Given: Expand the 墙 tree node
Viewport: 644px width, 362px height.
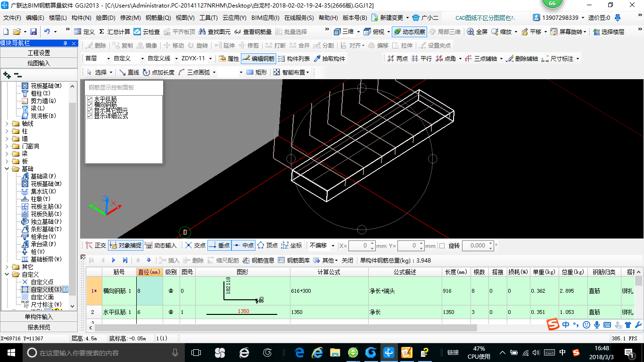Looking at the screenshot, I should click(x=7, y=139).
